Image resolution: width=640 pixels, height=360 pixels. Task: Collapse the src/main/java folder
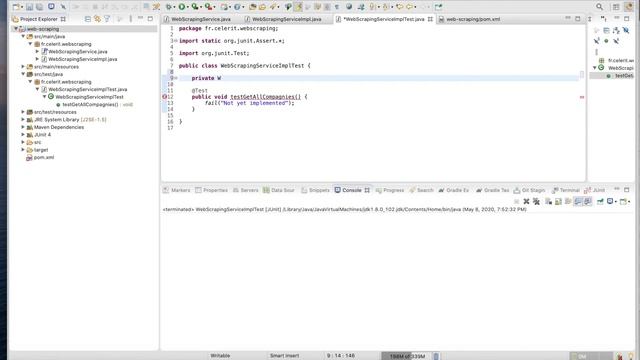pos(23,36)
